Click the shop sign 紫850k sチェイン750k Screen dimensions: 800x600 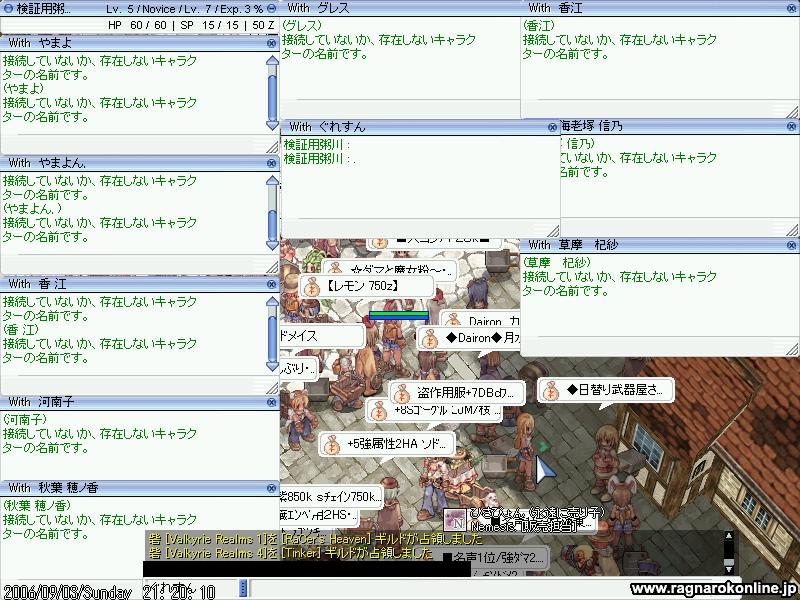[331, 497]
